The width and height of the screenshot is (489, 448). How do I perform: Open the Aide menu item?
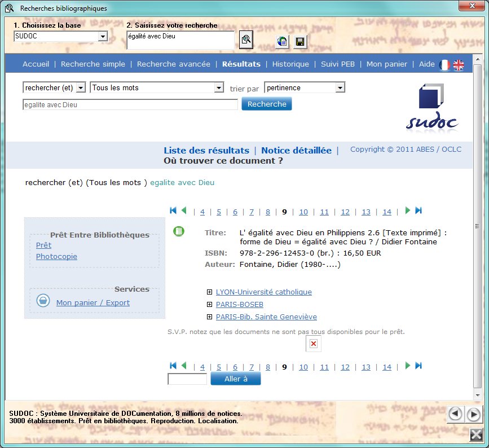(x=426, y=64)
